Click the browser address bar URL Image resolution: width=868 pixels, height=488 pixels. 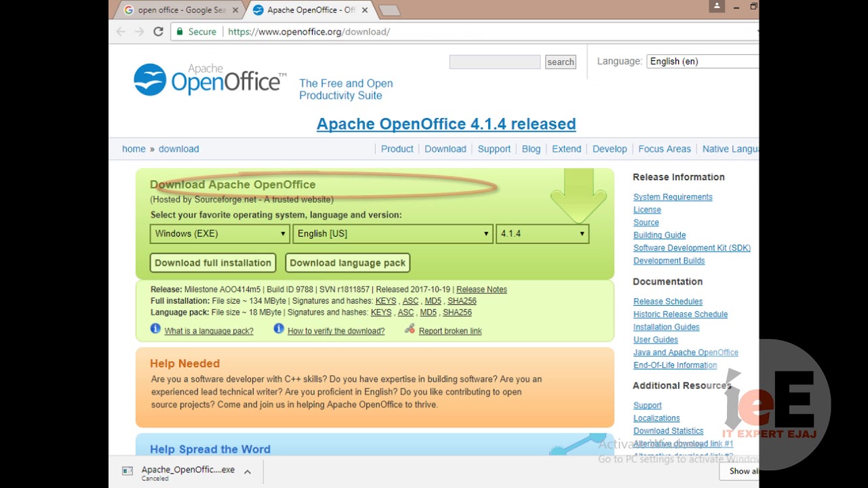pos(309,32)
